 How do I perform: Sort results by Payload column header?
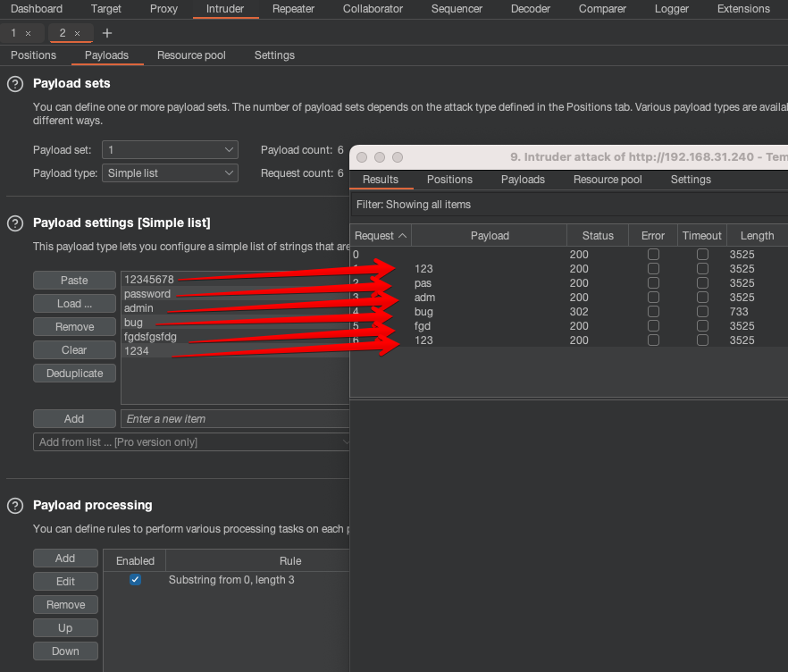pyautogui.click(x=490, y=236)
